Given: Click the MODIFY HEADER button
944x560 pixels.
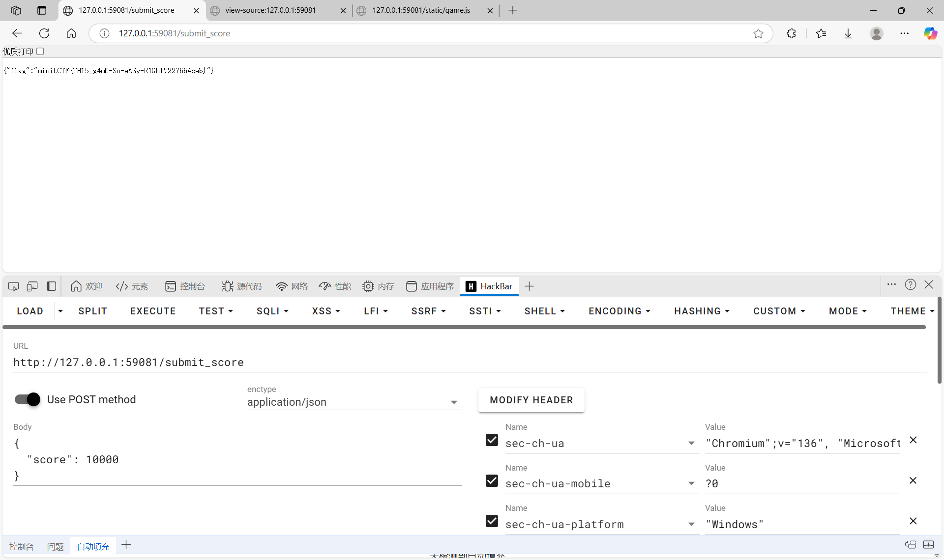Looking at the screenshot, I should (x=531, y=400).
